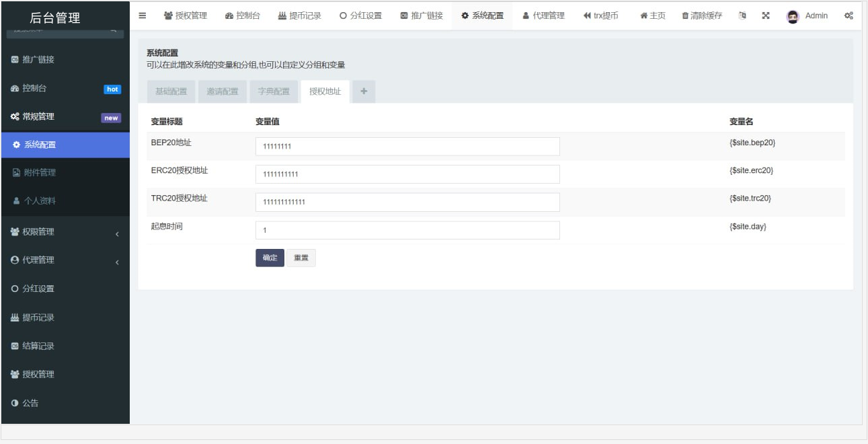Image resolution: width=868 pixels, height=444 pixels.
Task: Click the 变量名 column header
Action: coord(742,122)
